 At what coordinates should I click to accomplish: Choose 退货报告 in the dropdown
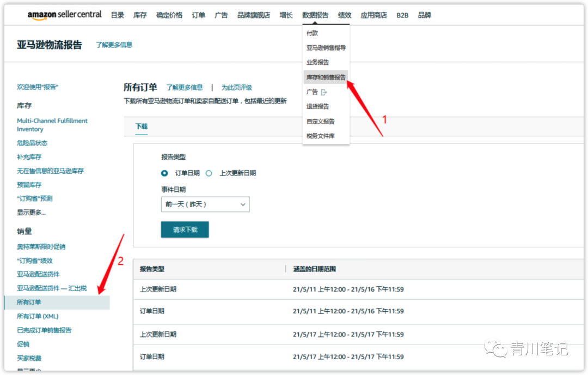[317, 107]
